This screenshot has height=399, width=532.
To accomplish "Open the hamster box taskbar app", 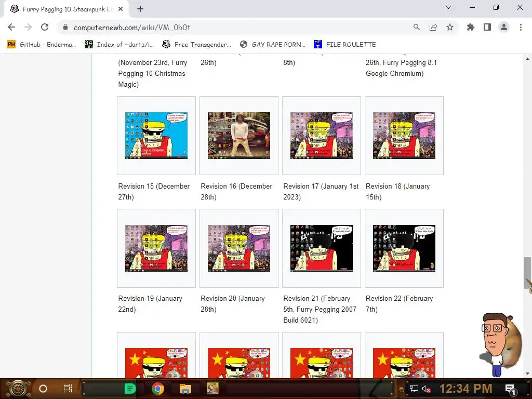I will 212,389.
